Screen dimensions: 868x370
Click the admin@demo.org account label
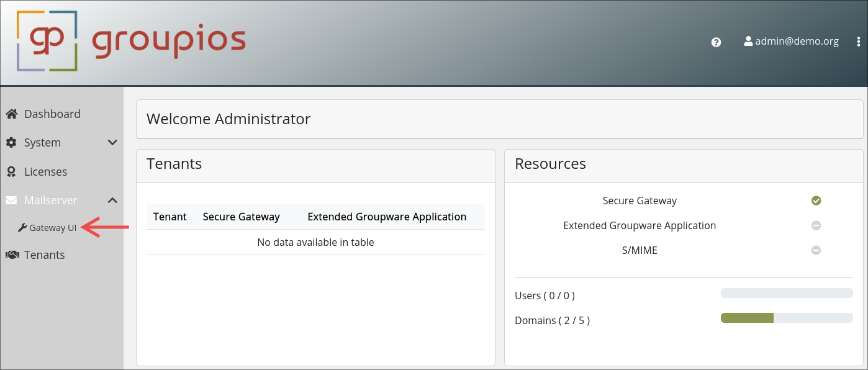click(797, 41)
